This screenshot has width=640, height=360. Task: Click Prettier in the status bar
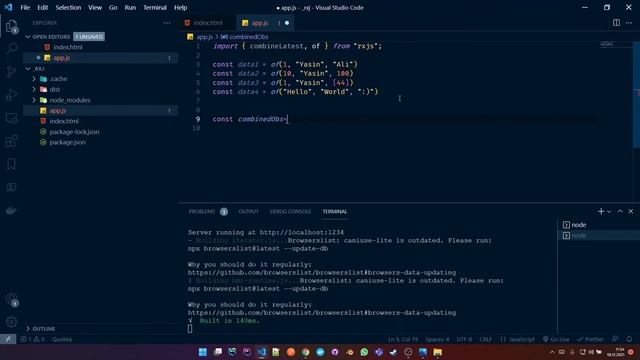pyautogui.click(x=590, y=339)
